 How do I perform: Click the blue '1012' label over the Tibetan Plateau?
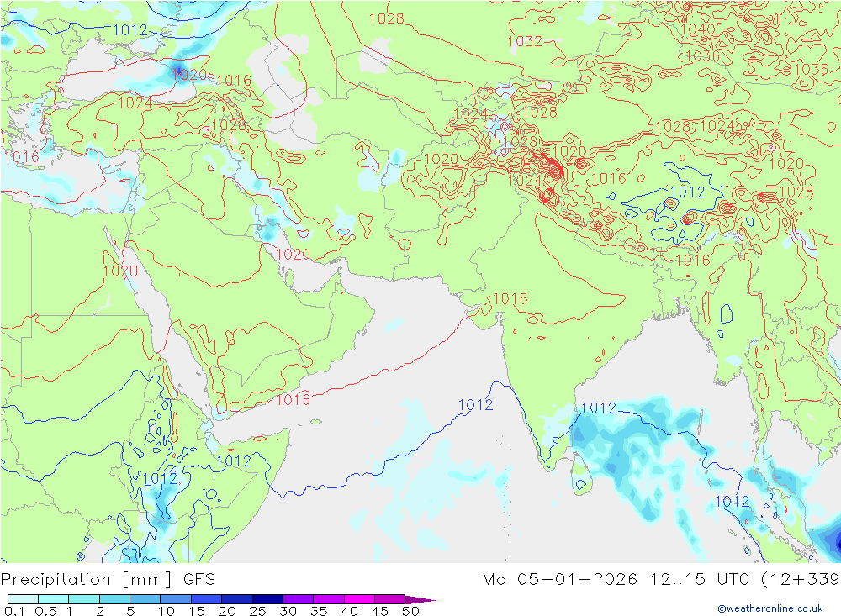(688, 192)
